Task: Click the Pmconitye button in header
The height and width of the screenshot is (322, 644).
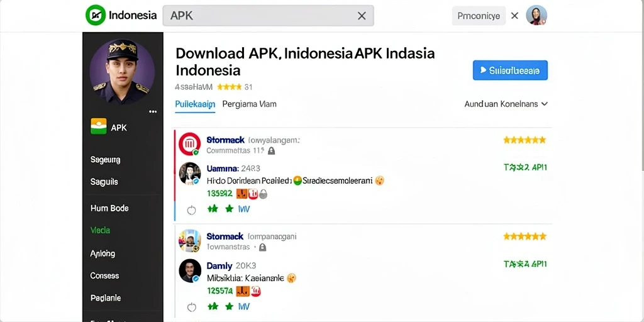Action: click(x=479, y=16)
